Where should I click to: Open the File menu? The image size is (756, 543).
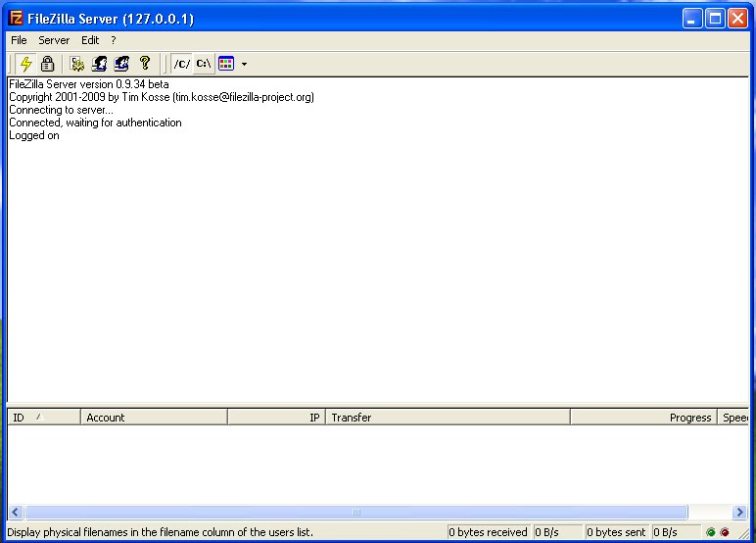point(19,40)
